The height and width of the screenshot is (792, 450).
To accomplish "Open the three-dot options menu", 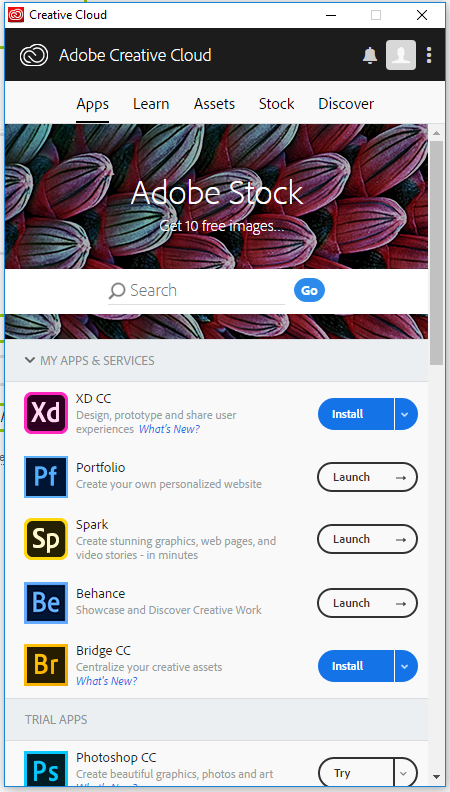I will pyautogui.click(x=429, y=55).
